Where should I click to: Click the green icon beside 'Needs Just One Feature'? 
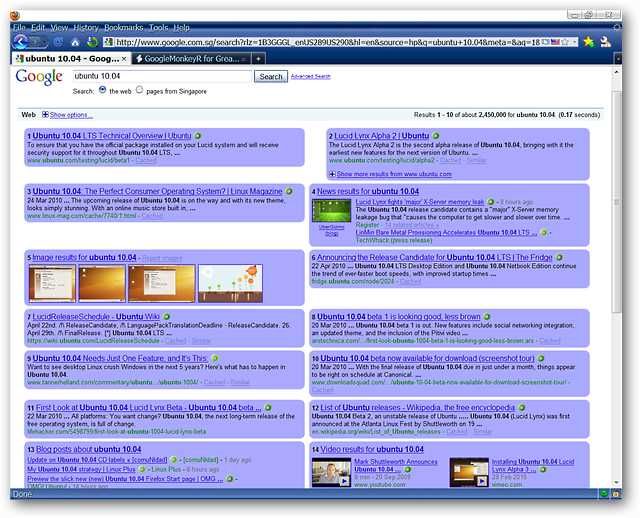(215, 358)
